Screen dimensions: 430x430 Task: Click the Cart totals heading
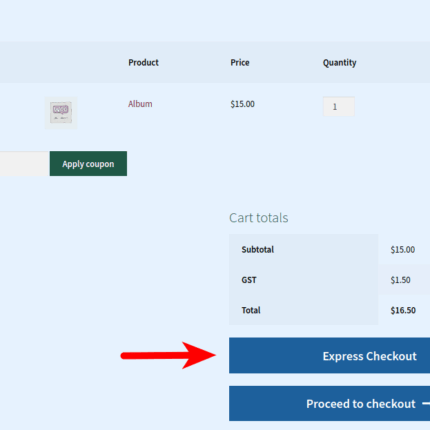pyautogui.click(x=259, y=218)
